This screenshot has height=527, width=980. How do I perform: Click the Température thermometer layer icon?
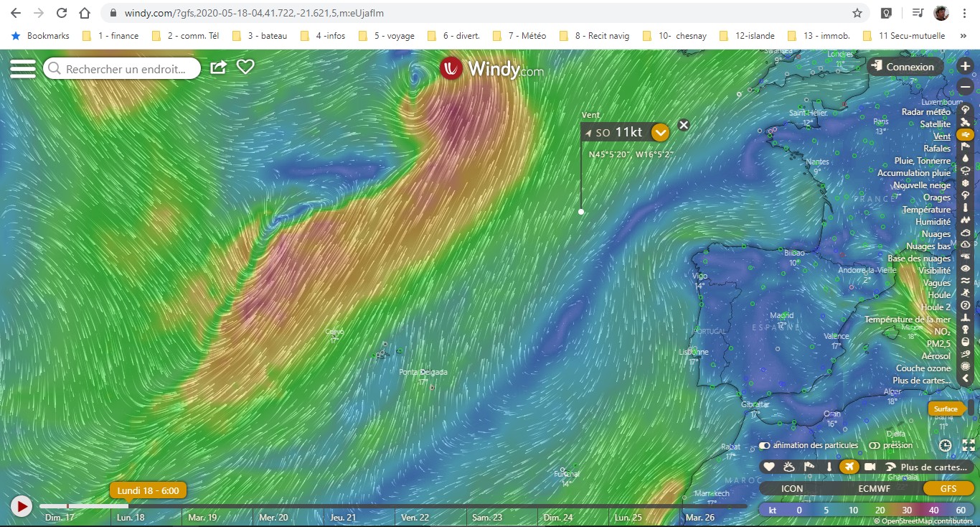(965, 209)
